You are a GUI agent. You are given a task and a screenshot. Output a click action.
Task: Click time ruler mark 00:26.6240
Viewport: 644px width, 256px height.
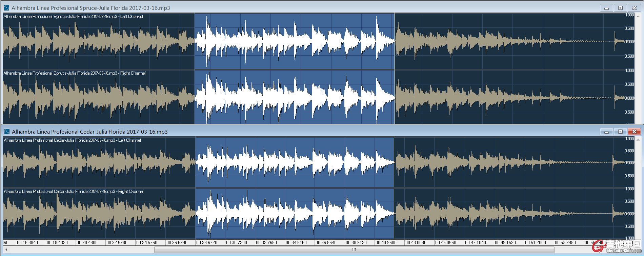[x=177, y=243]
